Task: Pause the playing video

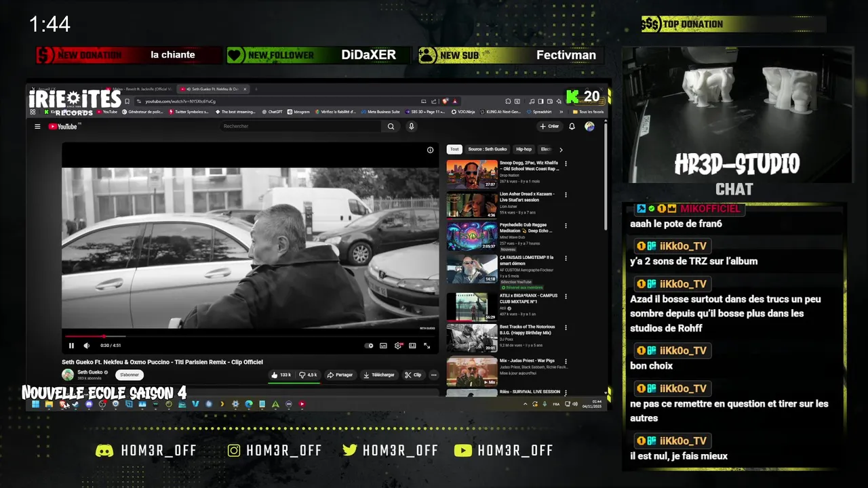Action: (x=71, y=346)
